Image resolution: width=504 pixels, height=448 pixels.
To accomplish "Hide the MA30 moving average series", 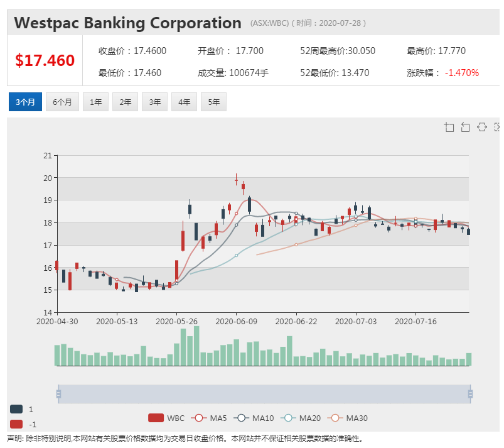I will coord(347,418).
